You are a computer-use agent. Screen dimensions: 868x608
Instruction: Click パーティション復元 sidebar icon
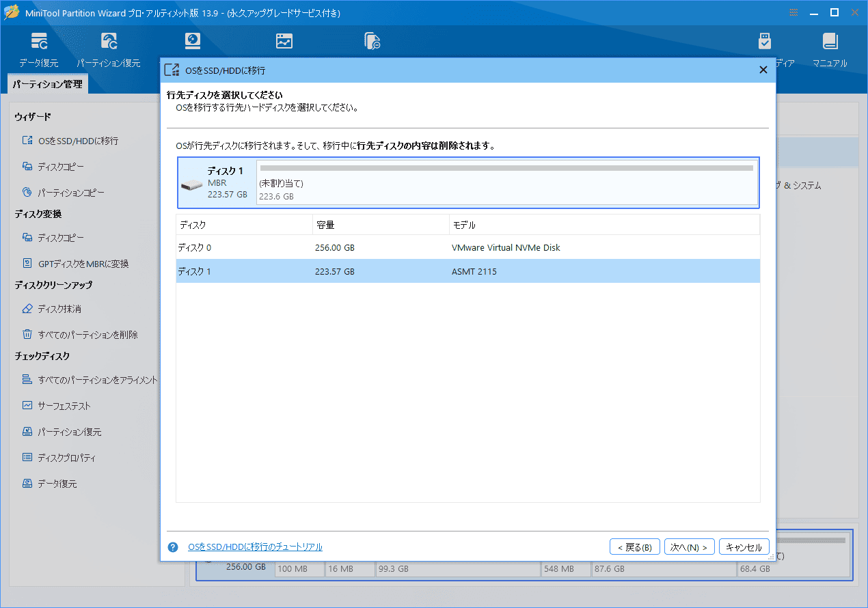[x=27, y=432]
